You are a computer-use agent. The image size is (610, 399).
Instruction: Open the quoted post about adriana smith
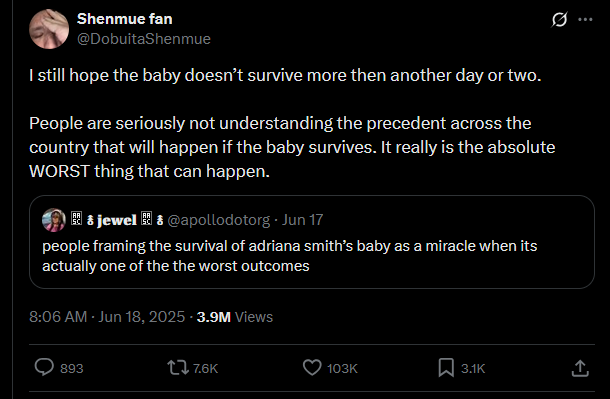(312, 242)
